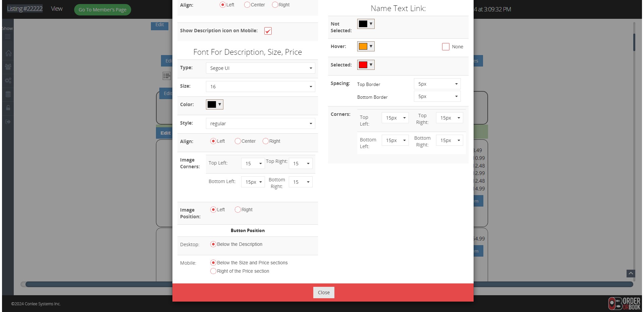Choose Mobile Right of the Price section

[213, 271]
